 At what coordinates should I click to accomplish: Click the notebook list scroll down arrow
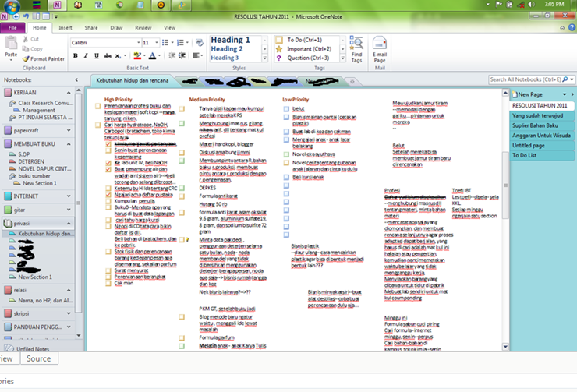point(79,335)
